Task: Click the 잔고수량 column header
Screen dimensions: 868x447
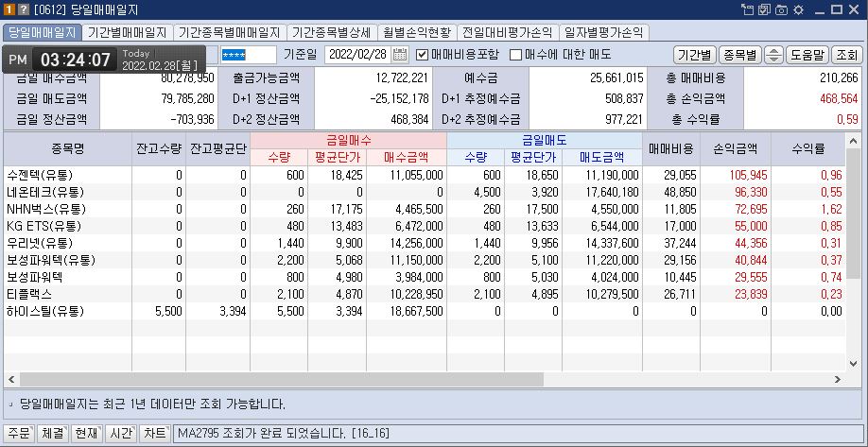Action: pyautogui.click(x=159, y=148)
